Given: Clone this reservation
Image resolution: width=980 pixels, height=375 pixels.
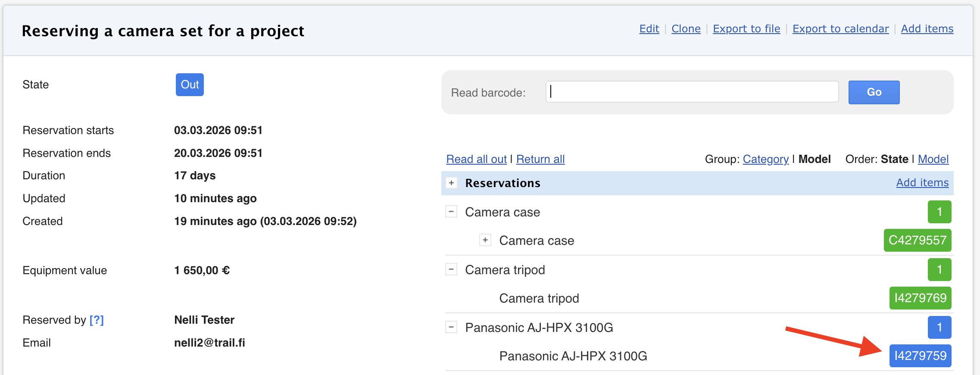Looking at the screenshot, I should pyautogui.click(x=686, y=29).
